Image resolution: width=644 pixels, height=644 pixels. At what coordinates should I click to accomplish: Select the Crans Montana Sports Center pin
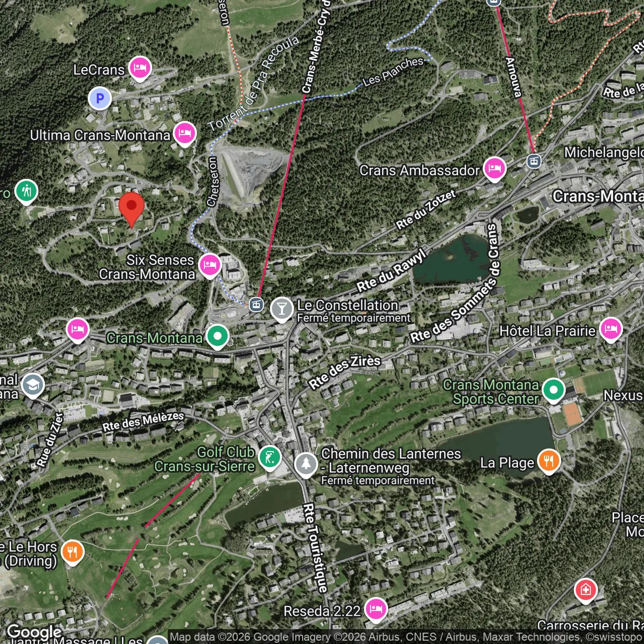[x=554, y=390]
